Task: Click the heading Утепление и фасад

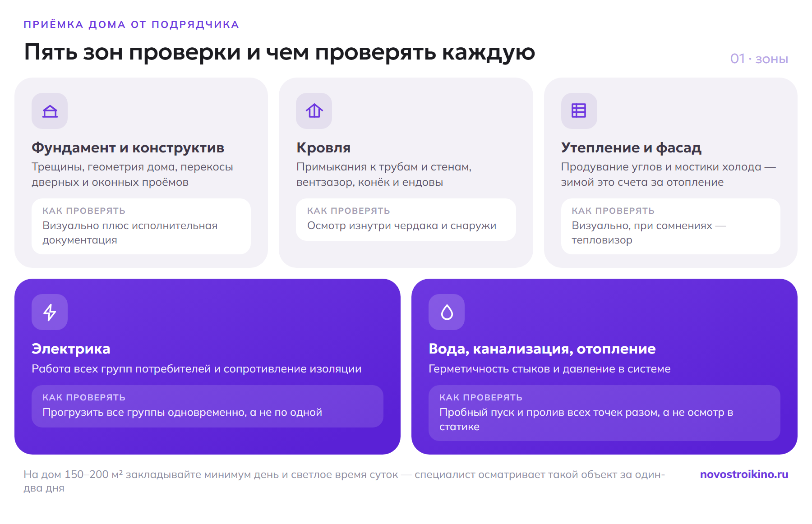Action: coord(631,148)
